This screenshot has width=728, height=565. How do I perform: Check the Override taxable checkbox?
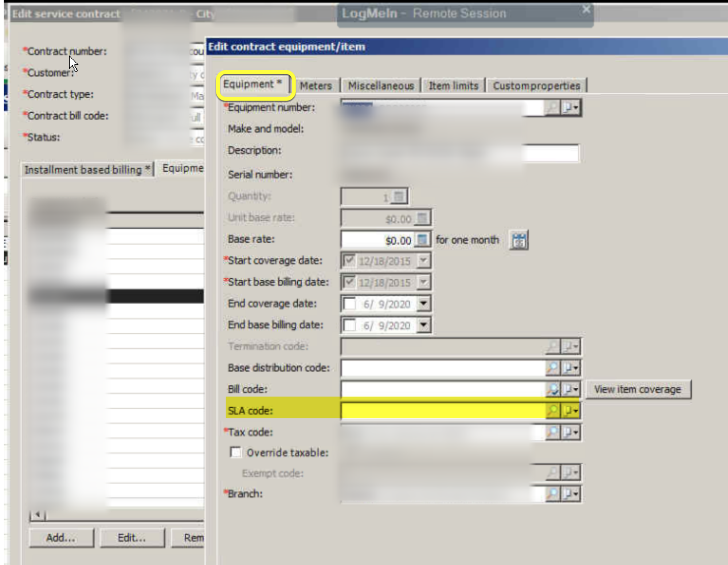tap(236, 452)
